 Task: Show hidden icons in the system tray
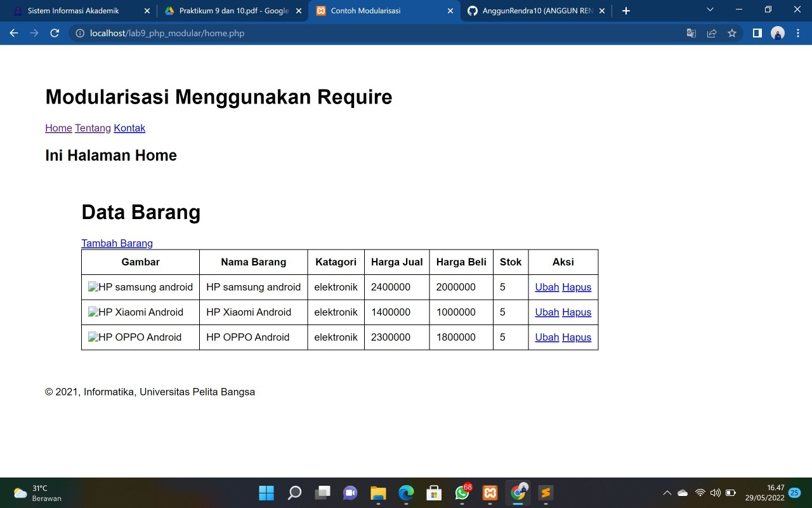(667, 493)
